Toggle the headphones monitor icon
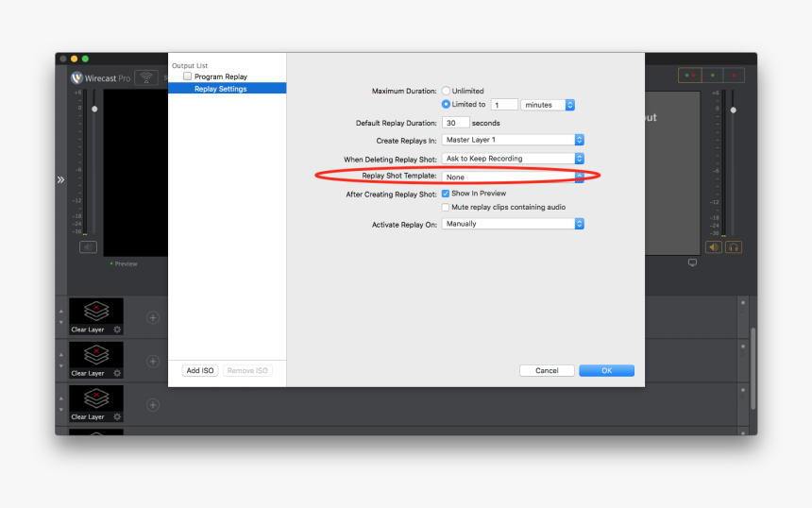This screenshot has width=812, height=508. coord(734,247)
